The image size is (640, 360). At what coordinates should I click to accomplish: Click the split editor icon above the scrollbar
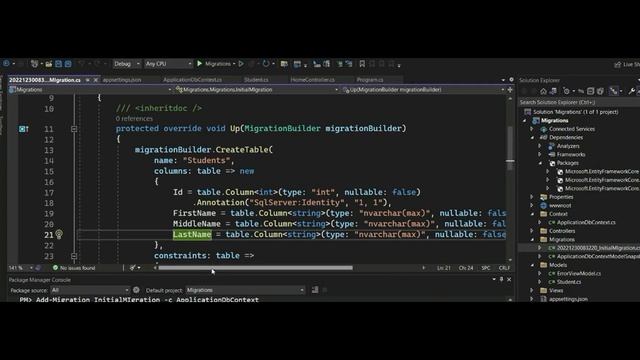[510, 89]
